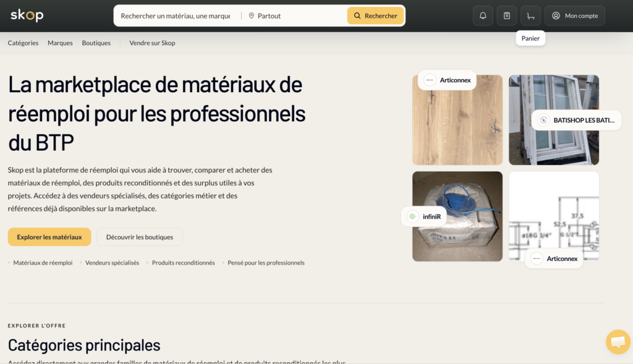Open the technical drawing product thumbnail
The image size is (633, 364).
coord(554,216)
